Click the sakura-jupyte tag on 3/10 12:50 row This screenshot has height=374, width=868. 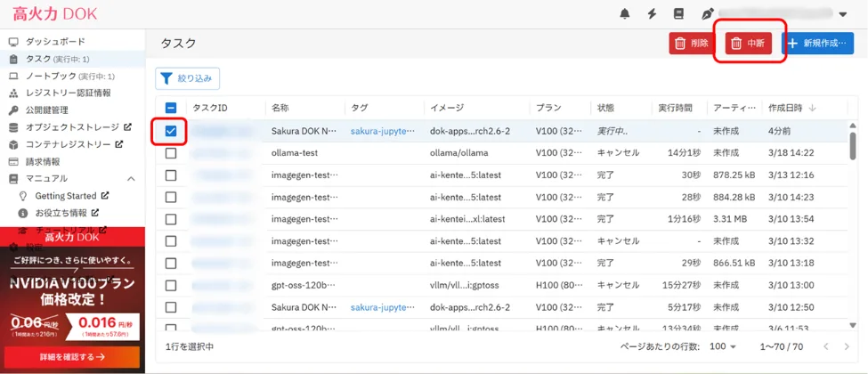pyautogui.click(x=383, y=307)
